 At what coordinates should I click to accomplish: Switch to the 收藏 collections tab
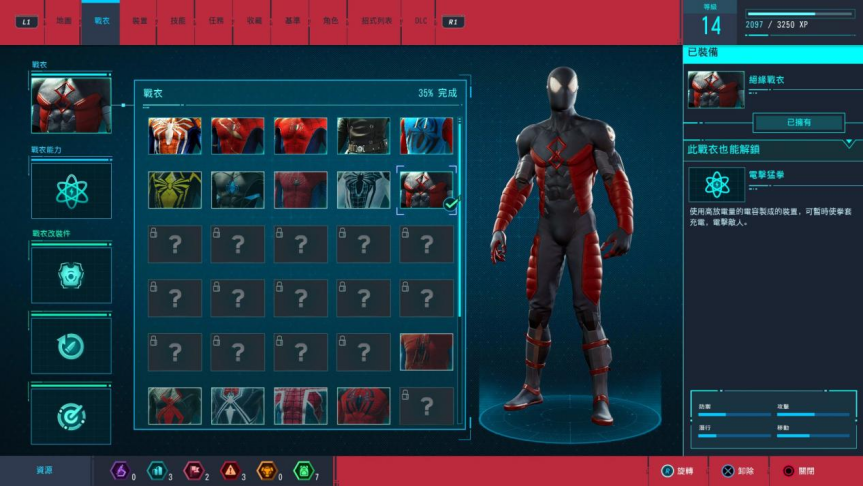click(254, 21)
